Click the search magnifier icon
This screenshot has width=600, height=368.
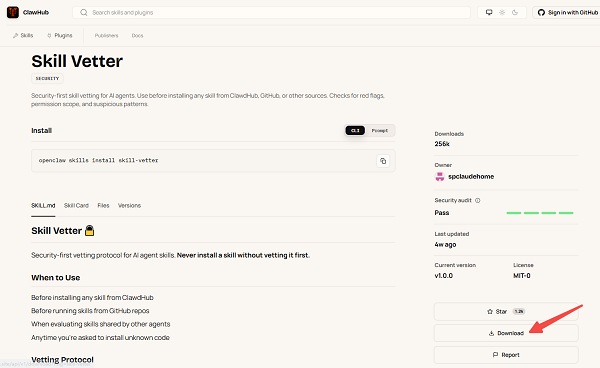(x=83, y=12)
